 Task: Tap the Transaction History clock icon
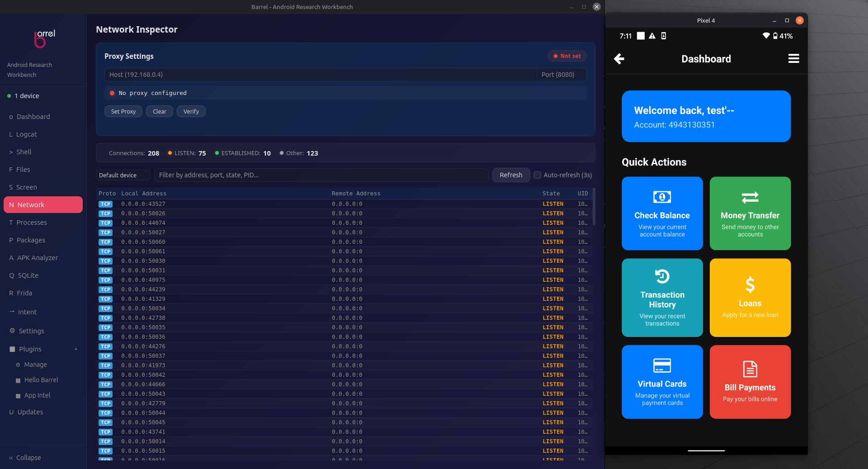662,276
